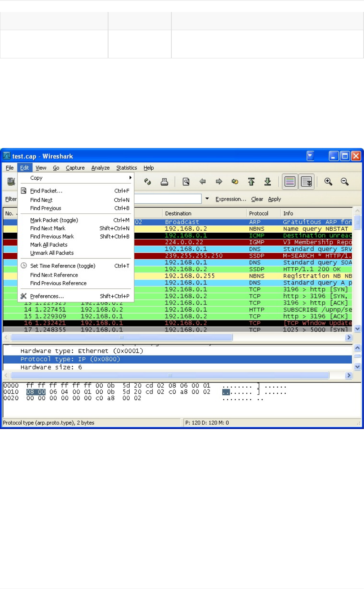Choose Find Packet... menu entry
364x589 pixels.
[x=76, y=191]
